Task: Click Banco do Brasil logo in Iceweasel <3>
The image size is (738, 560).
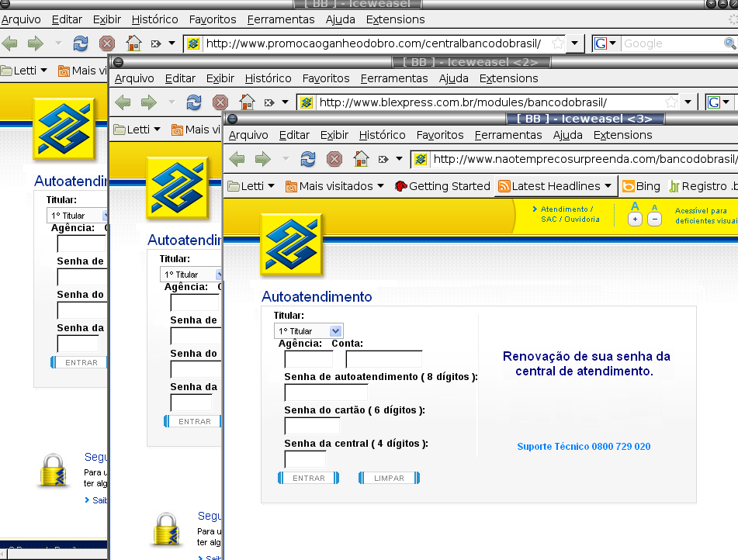Action: (291, 244)
